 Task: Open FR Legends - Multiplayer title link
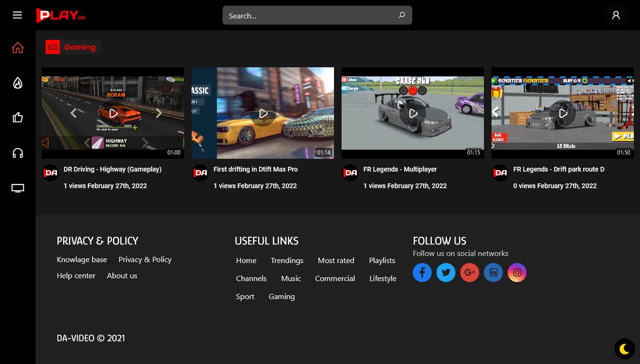[400, 169]
